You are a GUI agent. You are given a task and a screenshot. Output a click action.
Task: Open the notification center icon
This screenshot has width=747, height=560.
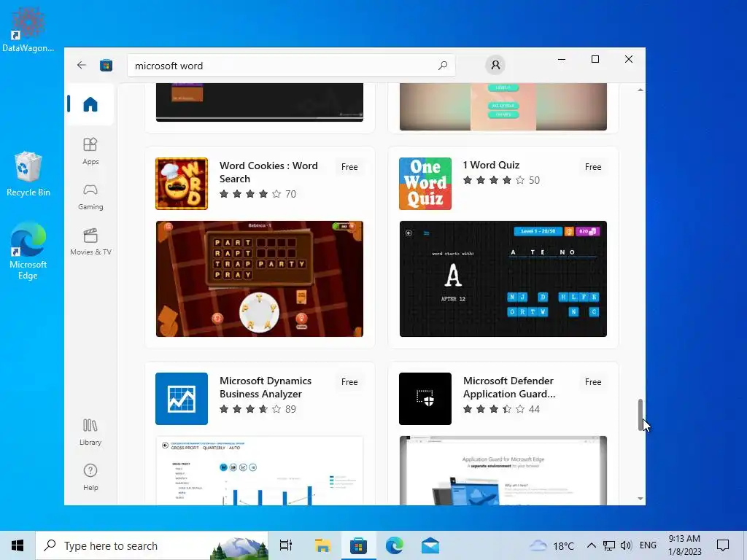point(723,545)
